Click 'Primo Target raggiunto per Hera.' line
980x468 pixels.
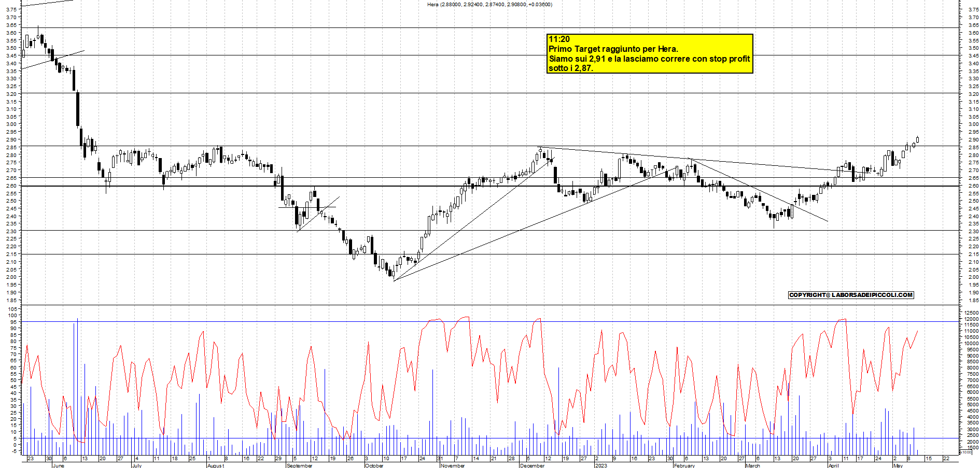[x=613, y=49]
